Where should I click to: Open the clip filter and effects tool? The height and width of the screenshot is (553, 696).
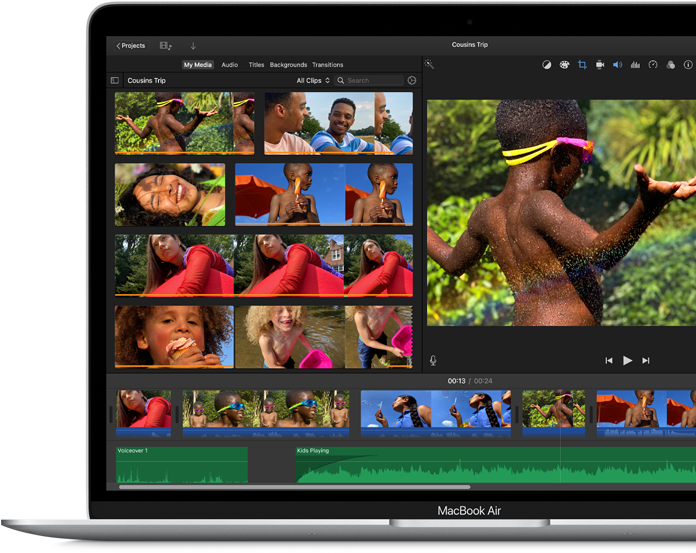click(x=669, y=65)
